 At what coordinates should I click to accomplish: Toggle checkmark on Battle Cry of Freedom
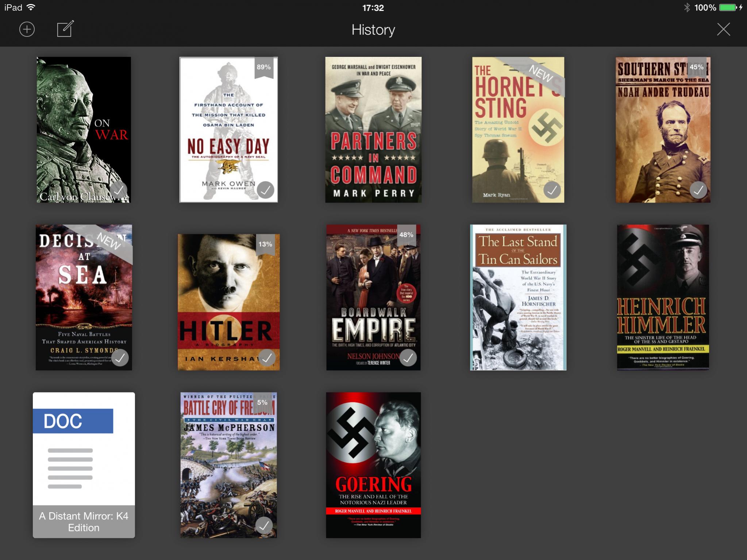coord(264,525)
